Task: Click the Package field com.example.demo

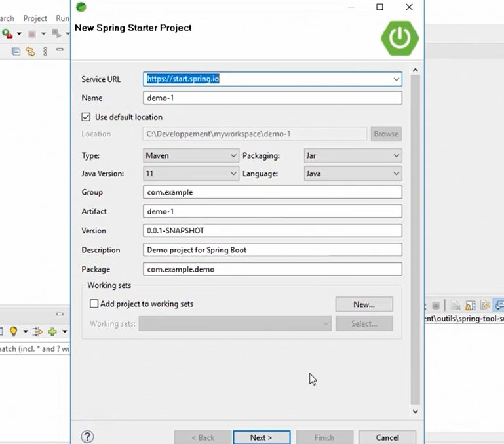Action: click(273, 269)
